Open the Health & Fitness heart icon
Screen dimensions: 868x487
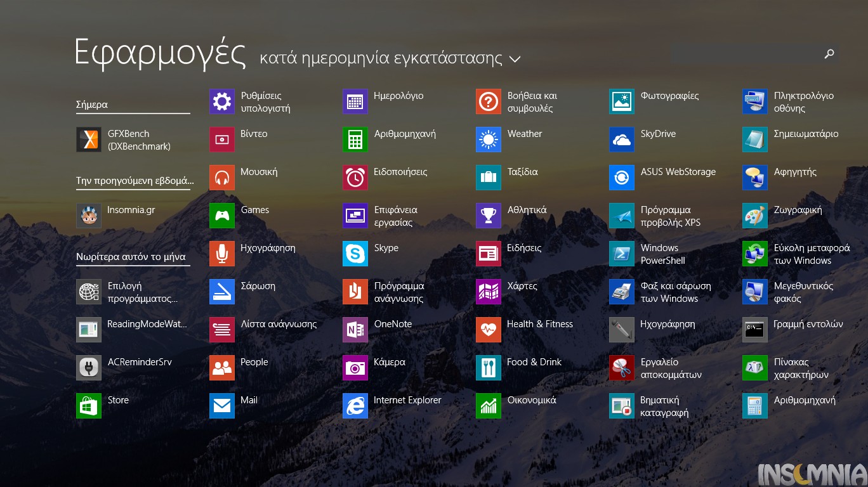point(489,330)
